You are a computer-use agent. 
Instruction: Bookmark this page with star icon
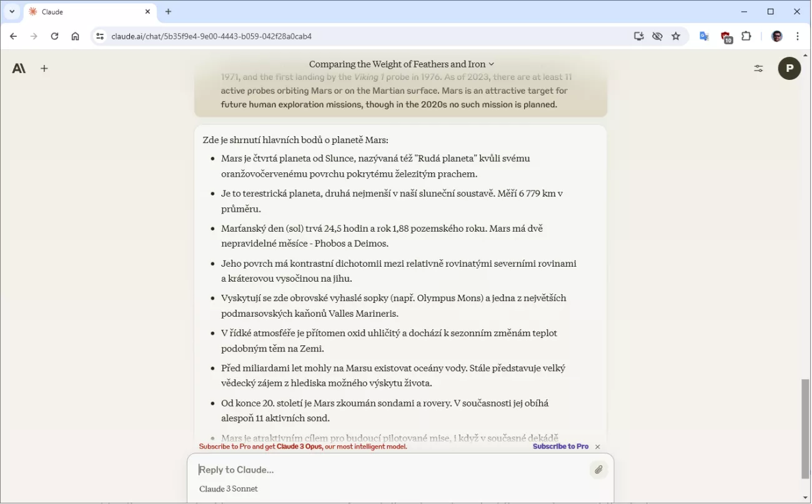pyautogui.click(x=676, y=36)
